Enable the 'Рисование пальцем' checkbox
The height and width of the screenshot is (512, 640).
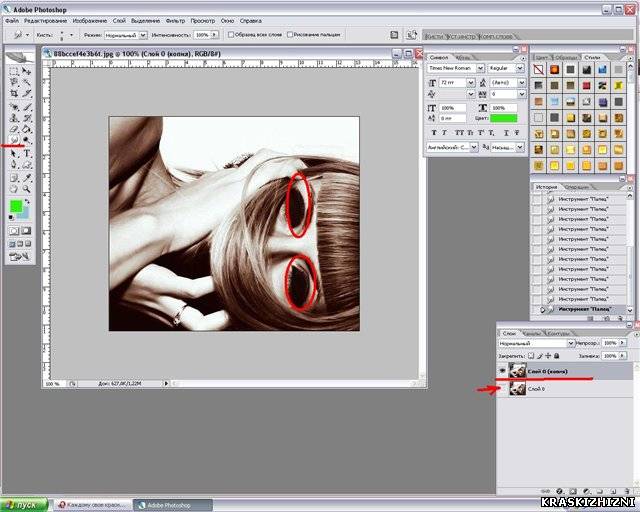pos(290,35)
